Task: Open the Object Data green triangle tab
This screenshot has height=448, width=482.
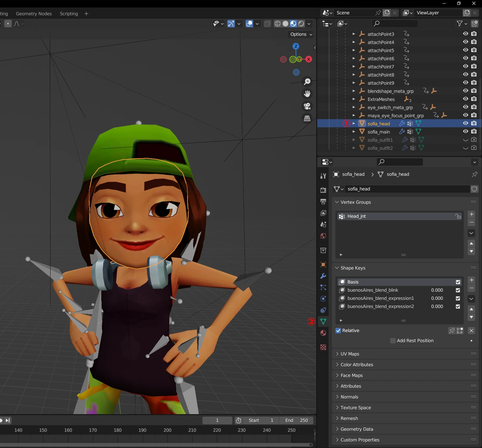Action: coord(323,321)
